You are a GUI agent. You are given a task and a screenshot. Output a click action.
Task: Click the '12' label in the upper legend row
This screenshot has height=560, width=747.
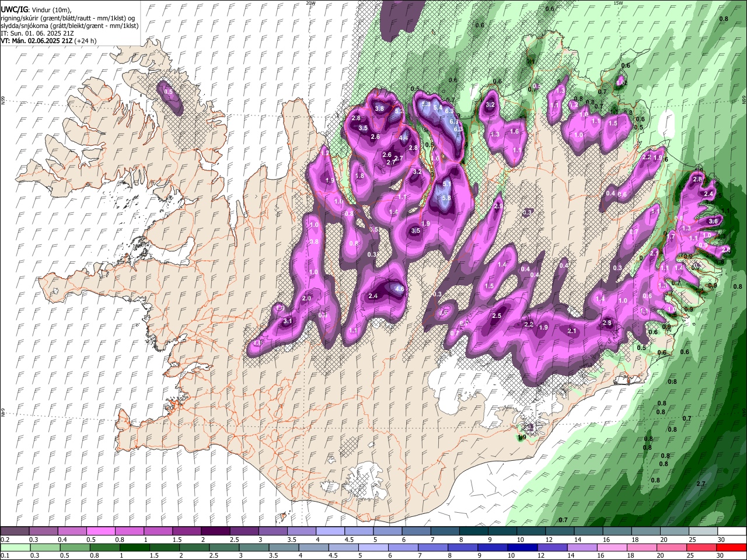coord(548,540)
